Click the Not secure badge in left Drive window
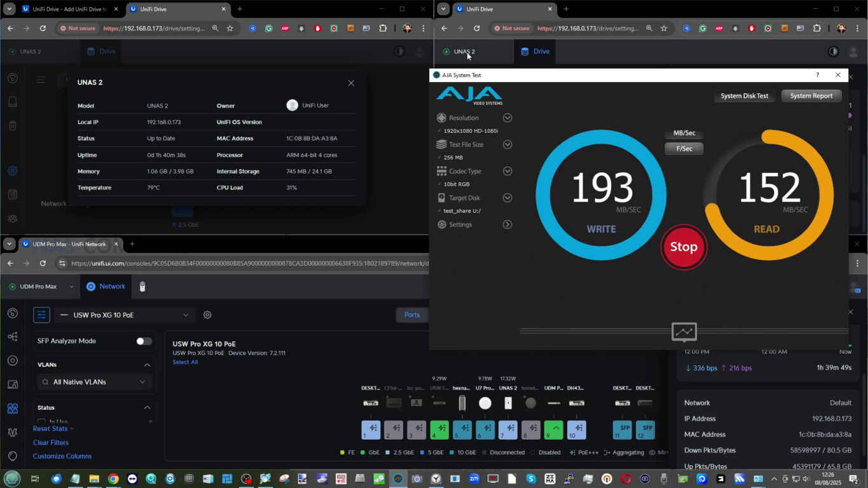 pyautogui.click(x=78, y=29)
